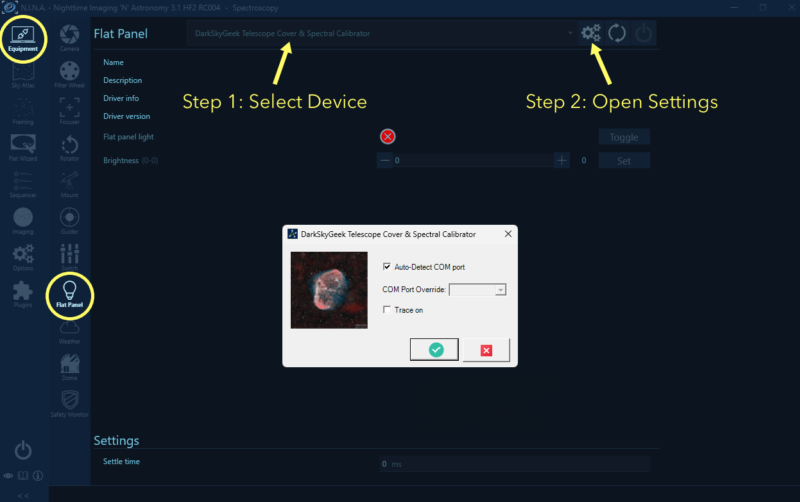Confirm dialog with green checkmark button
The height and width of the screenshot is (502, 800).
tap(434, 349)
